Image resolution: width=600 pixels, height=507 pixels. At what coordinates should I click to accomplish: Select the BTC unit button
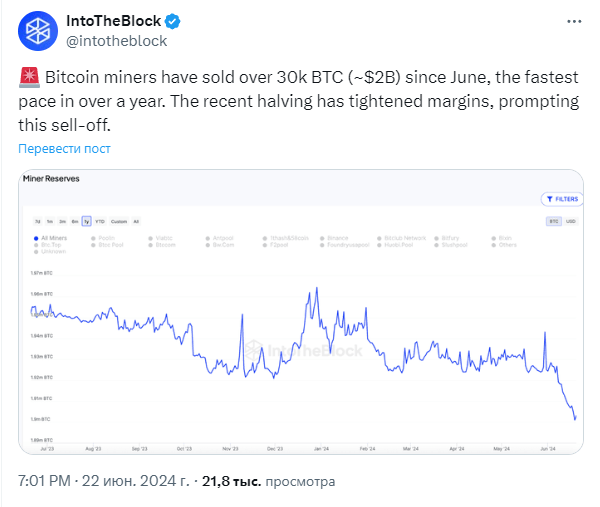pos(554,221)
